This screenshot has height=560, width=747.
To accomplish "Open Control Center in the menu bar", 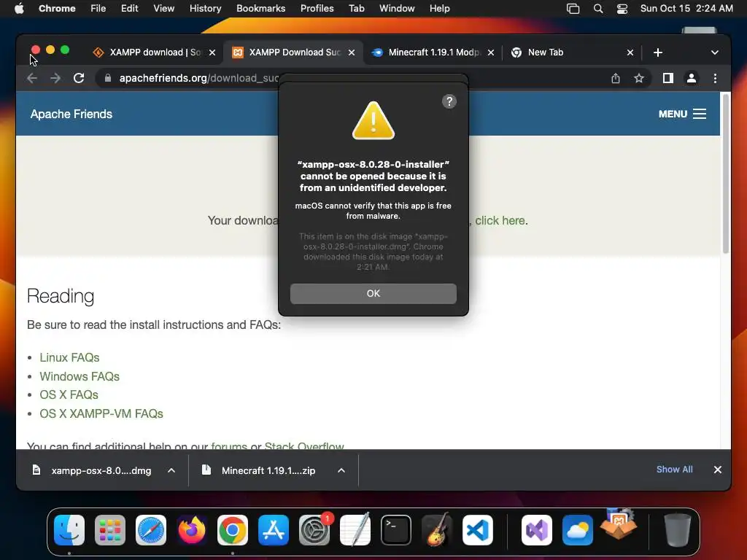I will [x=622, y=9].
